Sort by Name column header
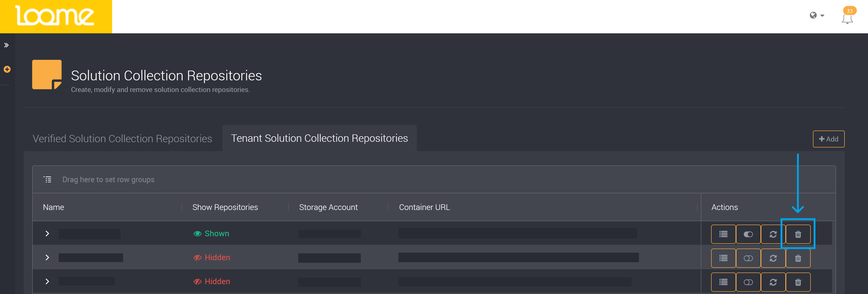 (x=54, y=207)
